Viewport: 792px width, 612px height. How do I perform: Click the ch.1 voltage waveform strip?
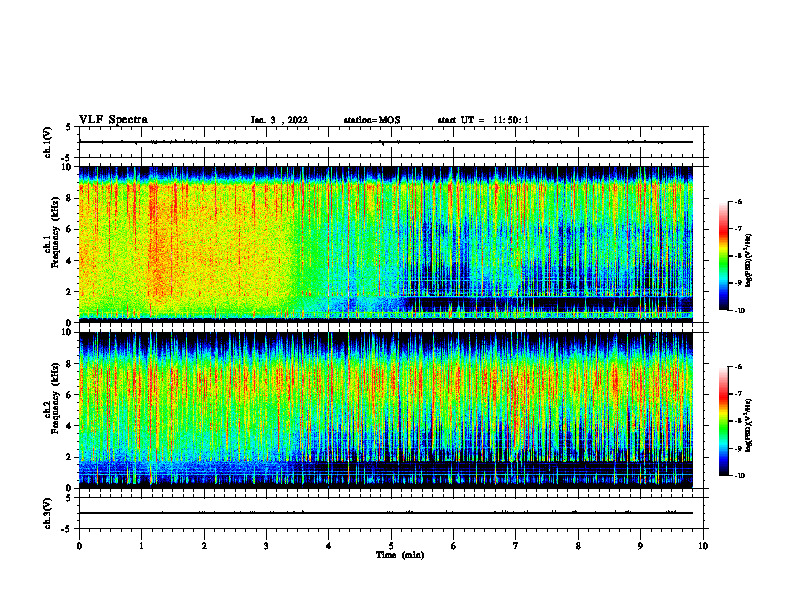coord(391,142)
